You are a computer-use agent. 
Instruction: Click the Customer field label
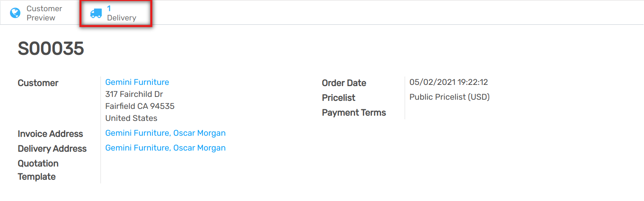tap(38, 83)
